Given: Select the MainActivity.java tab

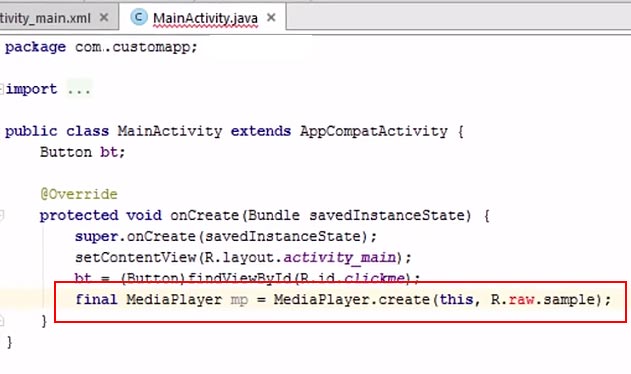Looking at the screenshot, I should (x=205, y=18).
